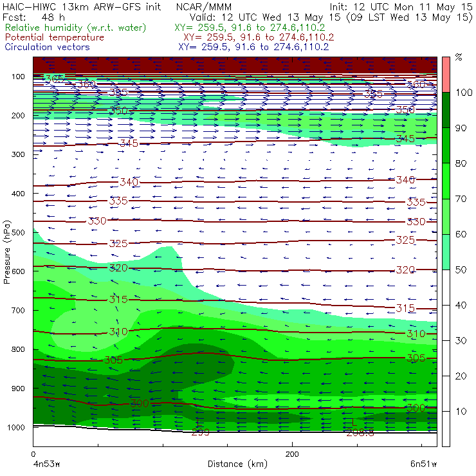
Task: Click the '298.8' minimum value near surface
Action: 360,433
